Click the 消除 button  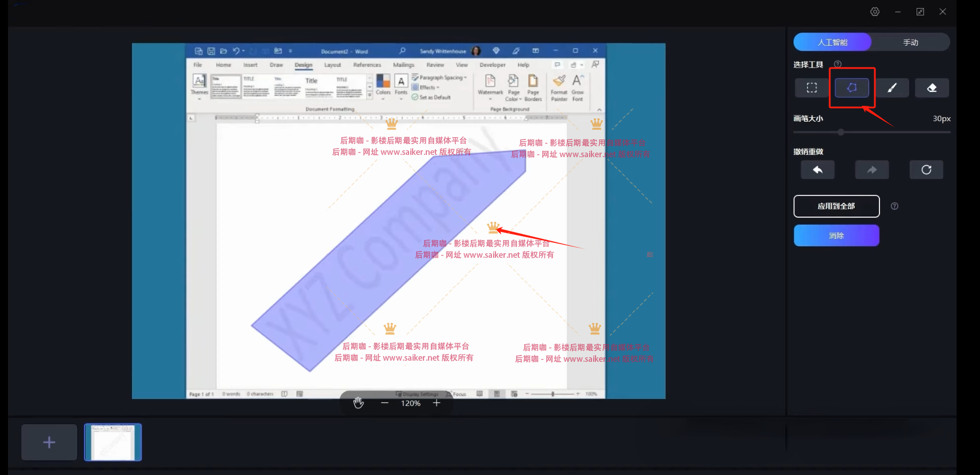pyautogui.click(x=837, y=235)
